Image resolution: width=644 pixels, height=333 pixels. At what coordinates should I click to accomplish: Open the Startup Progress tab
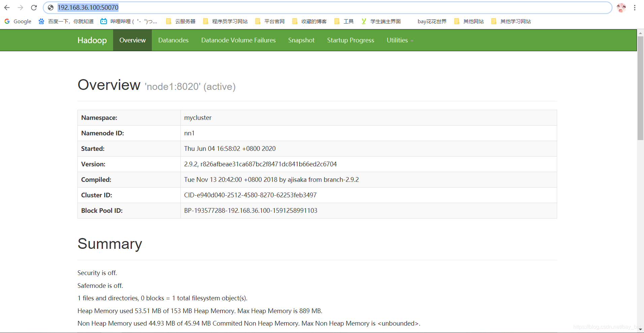coord(350,40)
